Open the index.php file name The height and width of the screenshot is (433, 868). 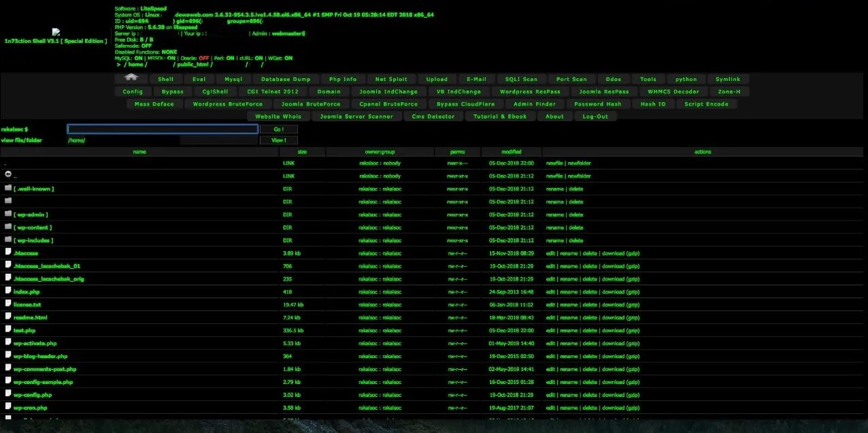tap(27, 292)
